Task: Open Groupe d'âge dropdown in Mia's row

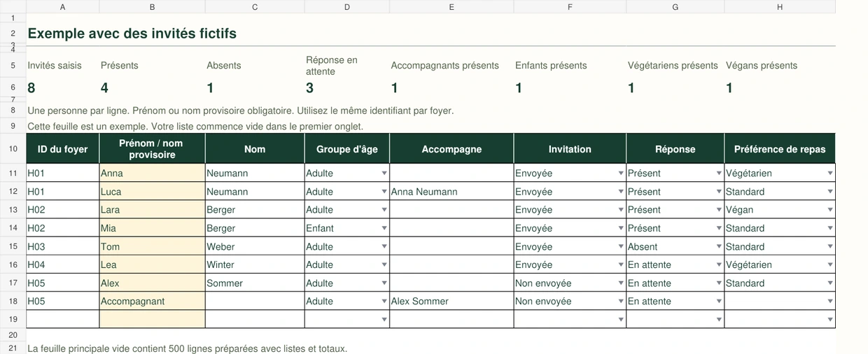Action: (384, 228)
